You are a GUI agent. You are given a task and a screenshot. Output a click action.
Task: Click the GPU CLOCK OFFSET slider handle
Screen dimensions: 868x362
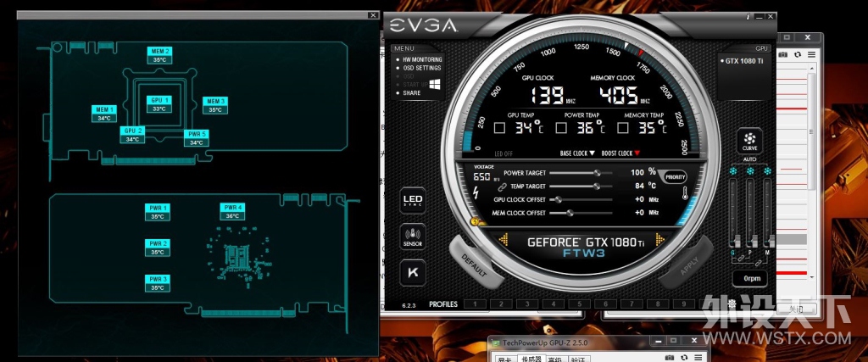(x=558, y=200)
